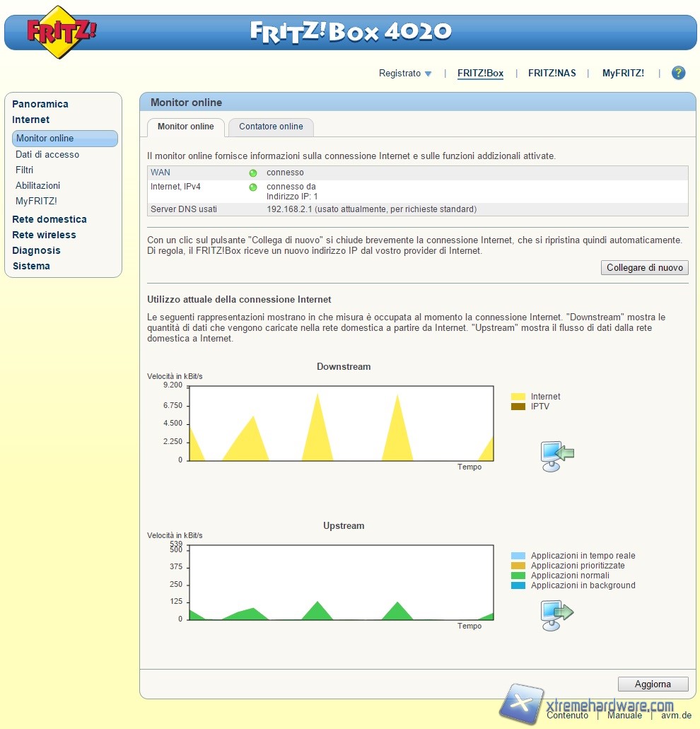
Task: Expand the Registrato dropdown menu
Action: pos(405,74)
